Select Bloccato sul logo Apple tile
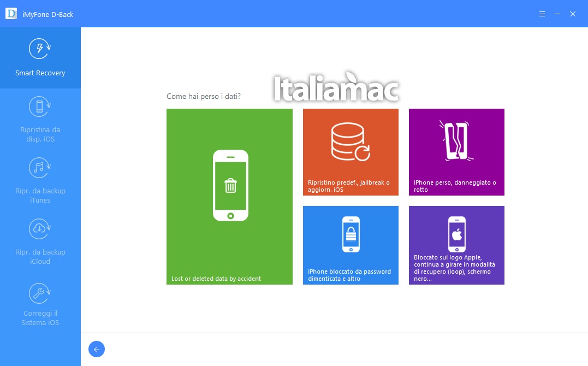The image size is (588, 366). pyautogui.click(x=456, y=245)
